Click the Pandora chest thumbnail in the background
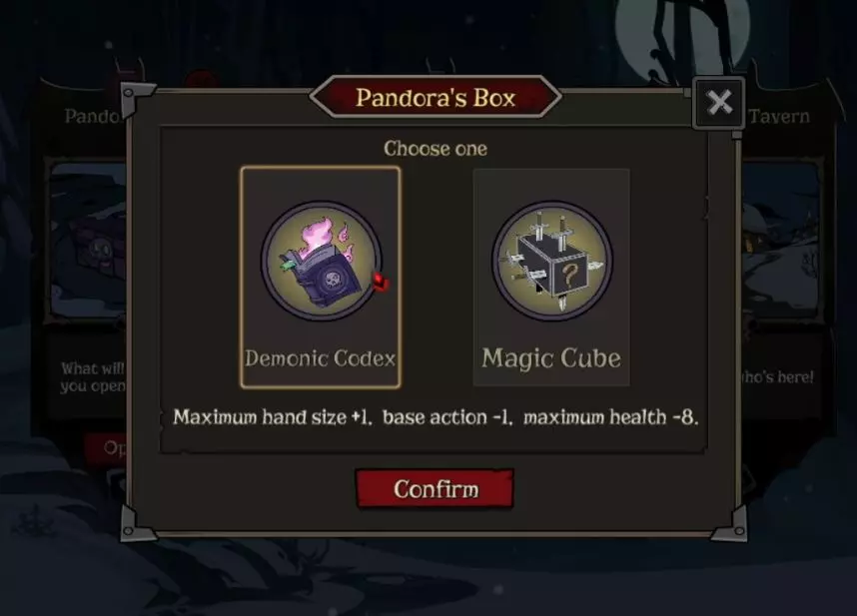857x616 pixels. (89, 241)
